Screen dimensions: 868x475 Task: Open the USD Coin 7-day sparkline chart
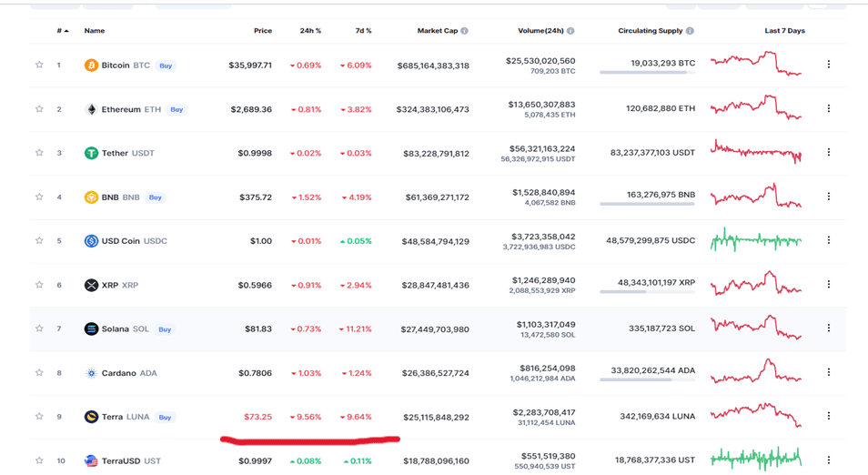[x=756, y=239]
